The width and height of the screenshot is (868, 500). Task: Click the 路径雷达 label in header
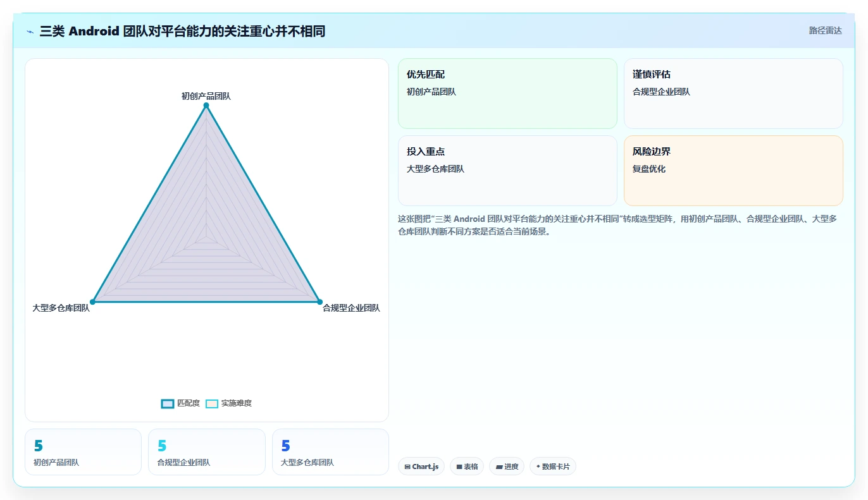coord(826,30)
